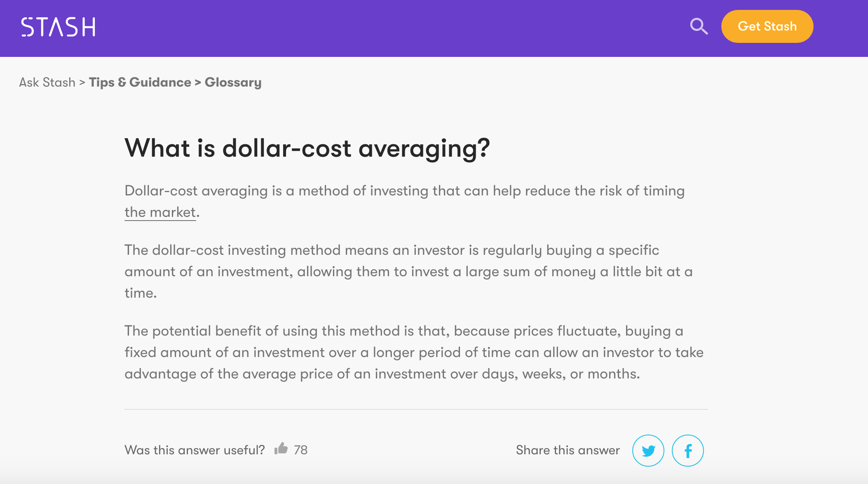Open the Tips & Guidance breadcrumb
Viewport: 868px width, 484px height.
pos(140,82)
